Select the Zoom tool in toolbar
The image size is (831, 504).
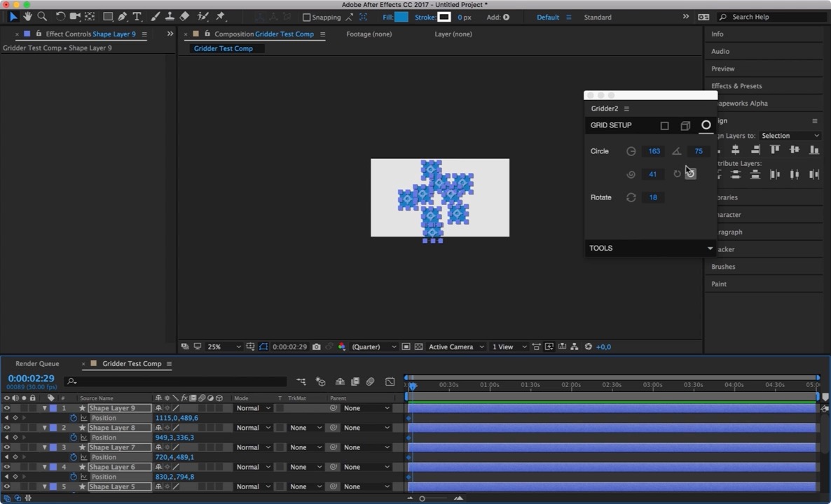pyautogui.click(x=42, y=17)
